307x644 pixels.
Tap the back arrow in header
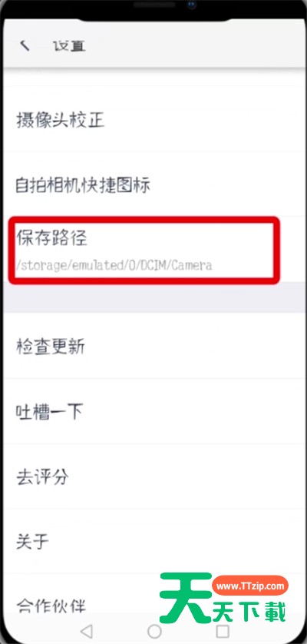pyautogui.click(x=25, y=45)
